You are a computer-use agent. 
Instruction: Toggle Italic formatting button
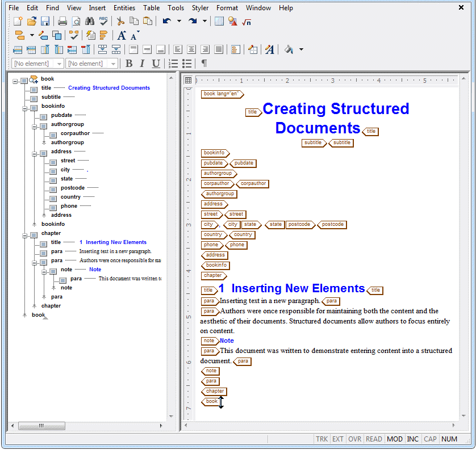click(142, 64)
